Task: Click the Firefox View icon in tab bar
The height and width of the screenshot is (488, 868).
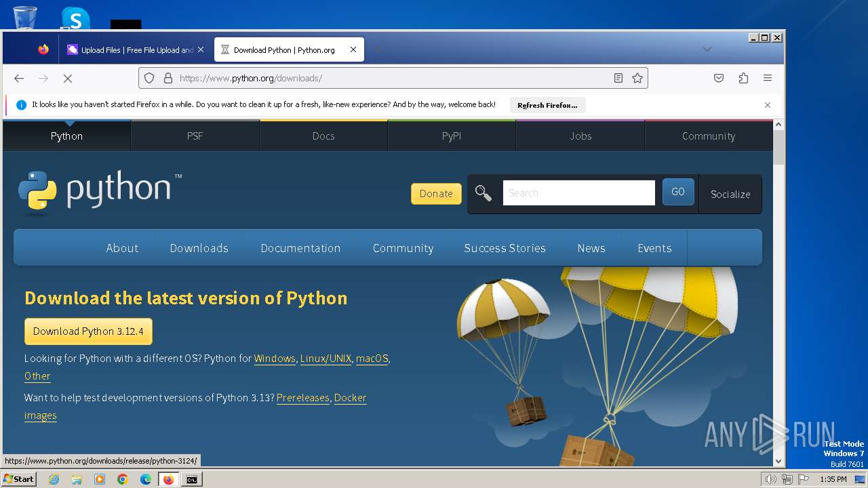Action: tap(43, 49)
